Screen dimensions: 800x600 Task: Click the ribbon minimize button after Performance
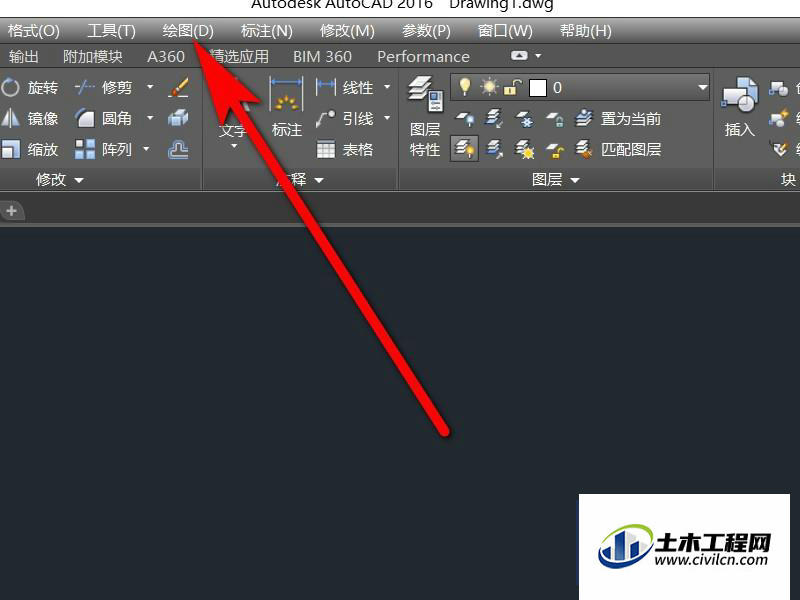coord(519,56)
